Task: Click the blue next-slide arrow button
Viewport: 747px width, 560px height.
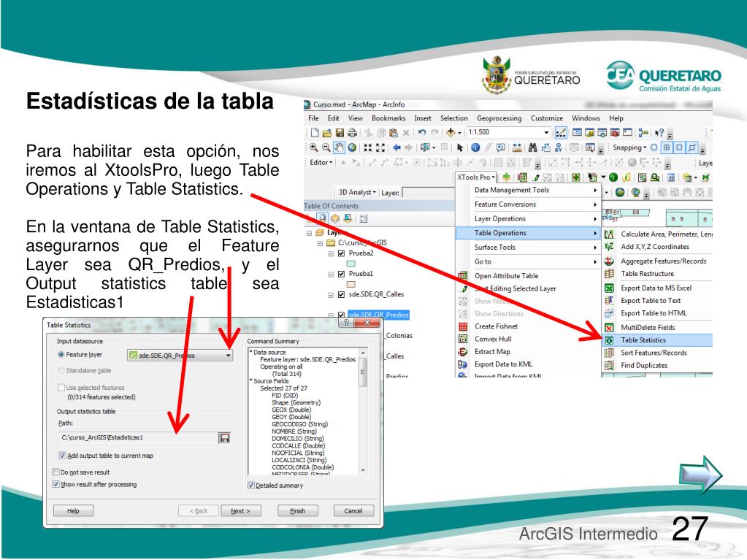Action: (x=701, y=475)
